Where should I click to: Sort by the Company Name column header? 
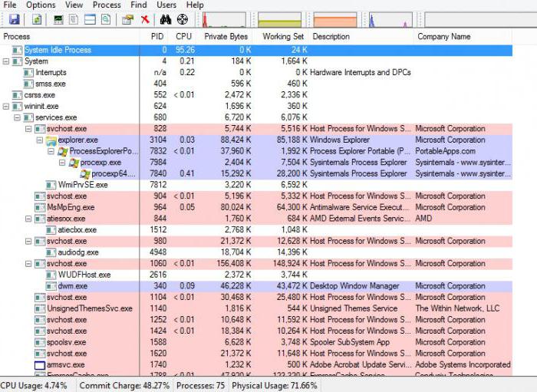[x=443, y=36]
